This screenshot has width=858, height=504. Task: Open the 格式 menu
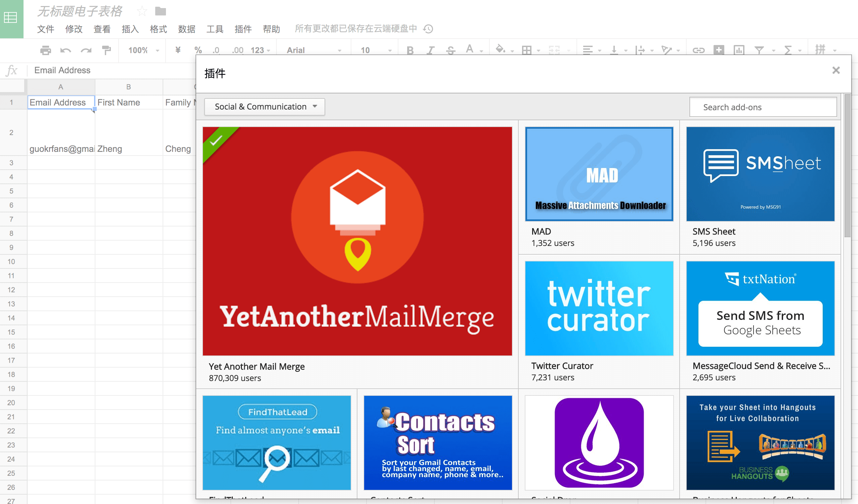pos(159,29)
